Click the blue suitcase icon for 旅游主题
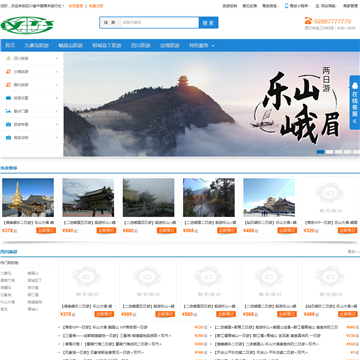Viewport: 360px width, 360px height. pos(8,98)
